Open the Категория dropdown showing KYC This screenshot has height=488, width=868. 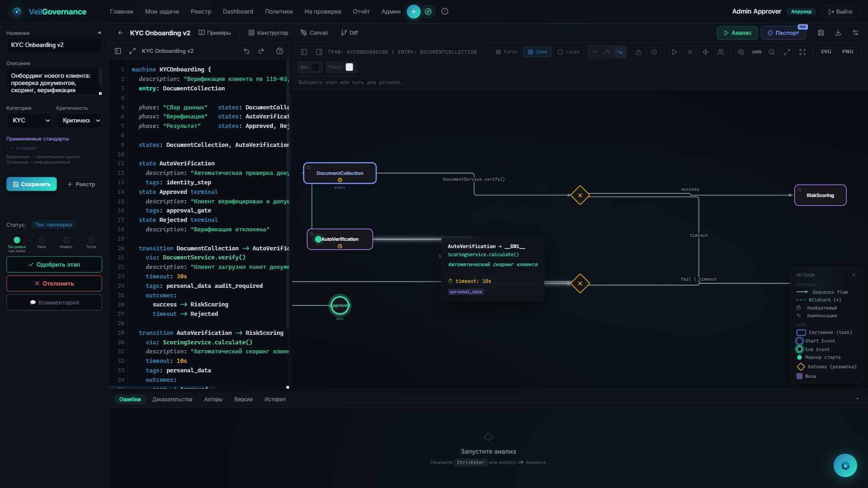[x=29, y=120]
